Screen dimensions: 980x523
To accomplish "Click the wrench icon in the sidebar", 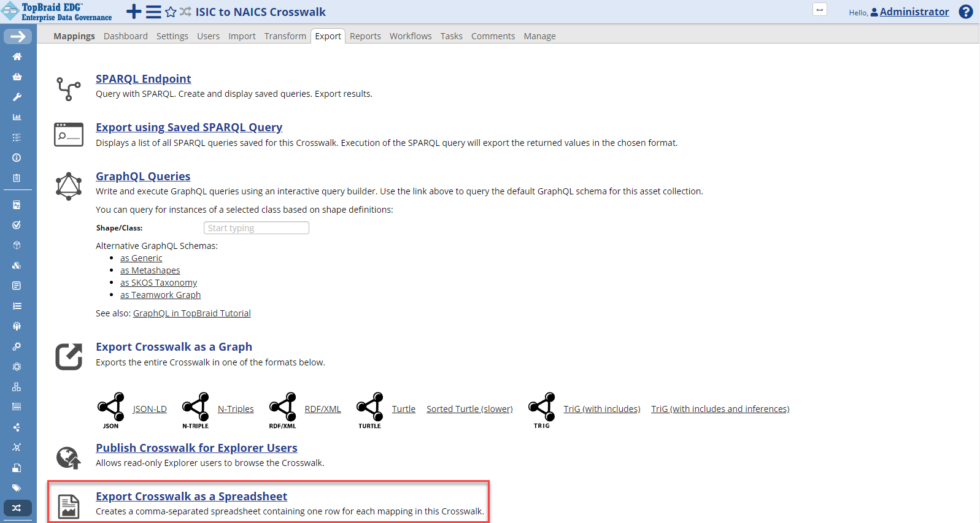I will click(x=17, y=97).
